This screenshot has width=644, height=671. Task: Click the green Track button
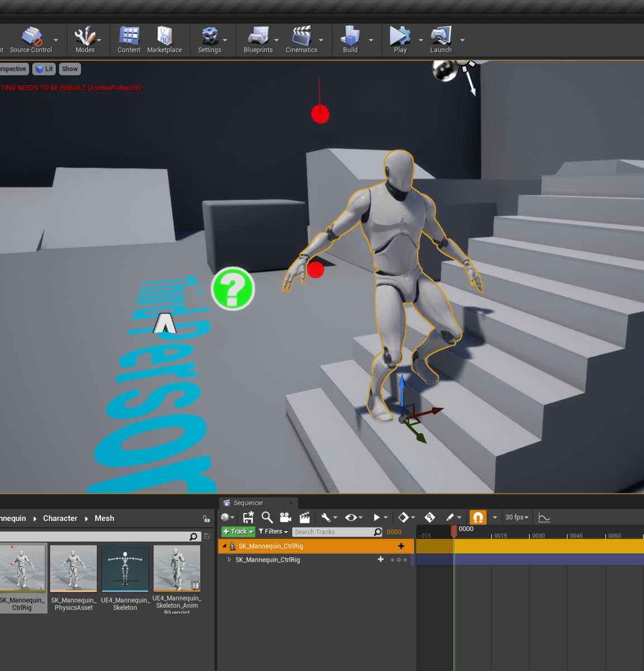[x=237, y=531]
